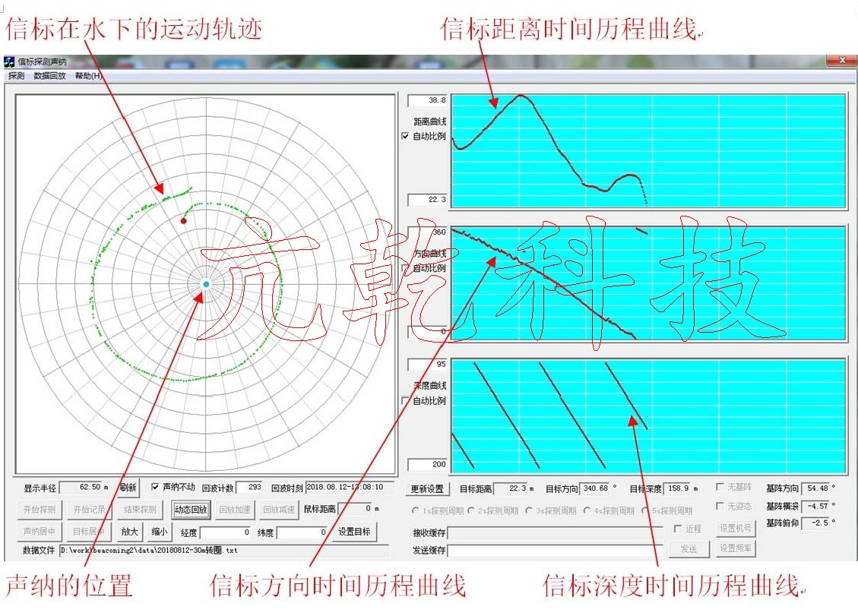Viewport: 858px width, 616px height.
Task: Close the sonar application window
Action: [x=842, y=62]
